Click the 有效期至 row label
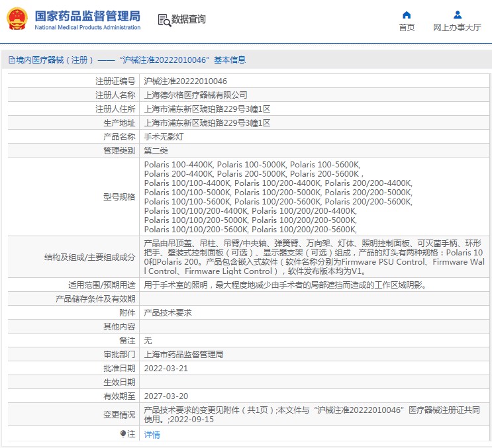 point(119,396)
